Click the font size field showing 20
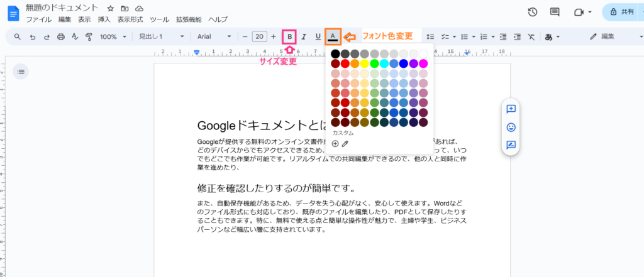The width and height of the screenshot is (644, 277). click(258, 37)
